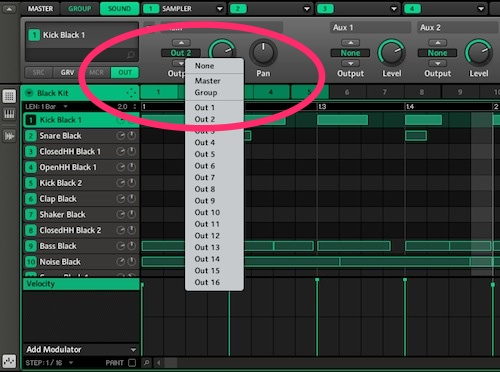The image size is (500, 372).
Task: Select the SOUND tab
Action: (x=119, y=9)
